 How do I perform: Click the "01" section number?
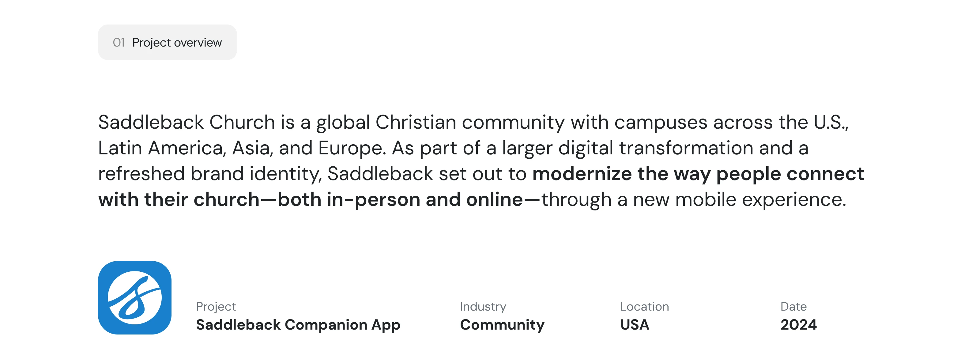119,42
